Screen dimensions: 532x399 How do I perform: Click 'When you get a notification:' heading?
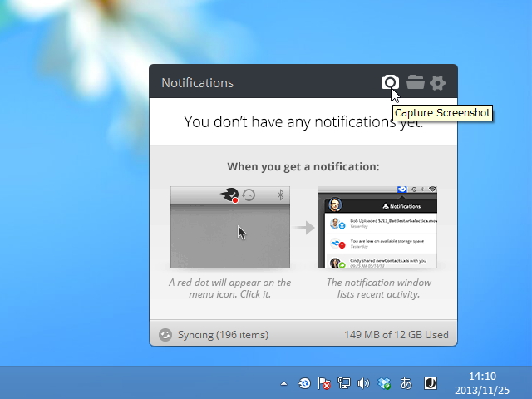point(303,166)
